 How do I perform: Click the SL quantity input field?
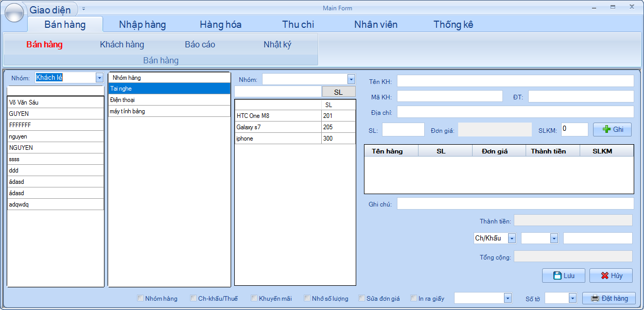[403, 130]
